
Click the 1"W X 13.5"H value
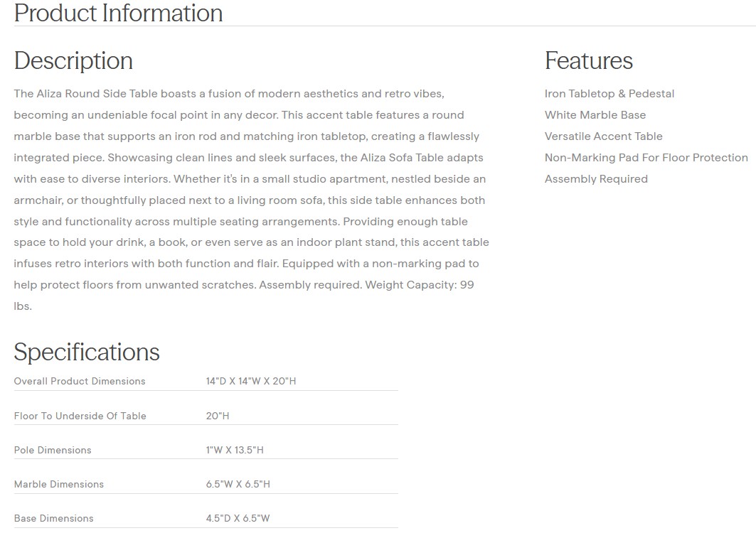point(235,450)
